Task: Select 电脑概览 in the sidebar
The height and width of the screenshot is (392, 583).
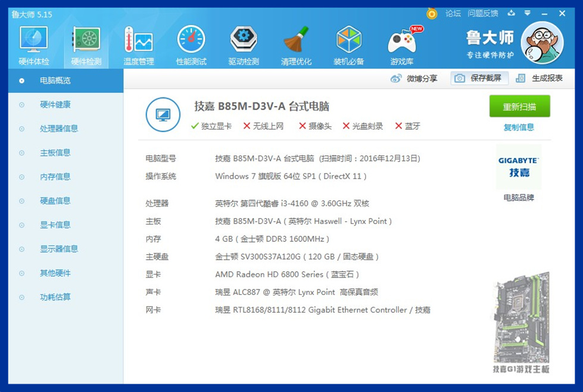Action: [x=66, y=80]
